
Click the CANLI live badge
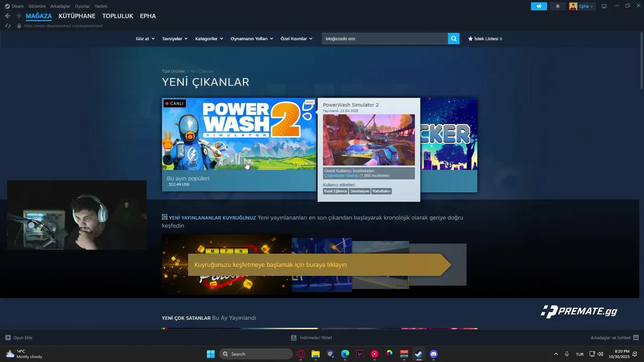coord(175,104)
